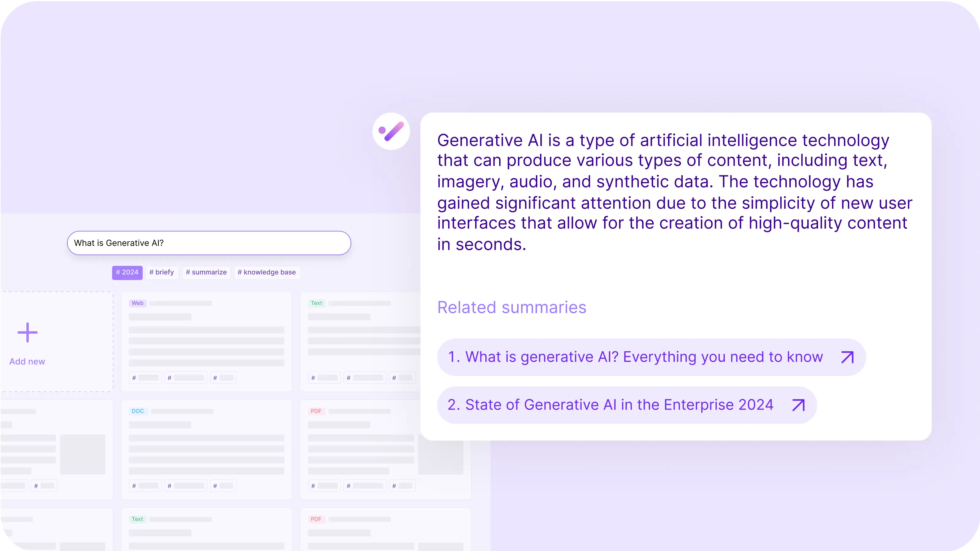This screenshot has height=551, width=980.
Task: Select the DOC type badge on card
Action: click(138, 411)
